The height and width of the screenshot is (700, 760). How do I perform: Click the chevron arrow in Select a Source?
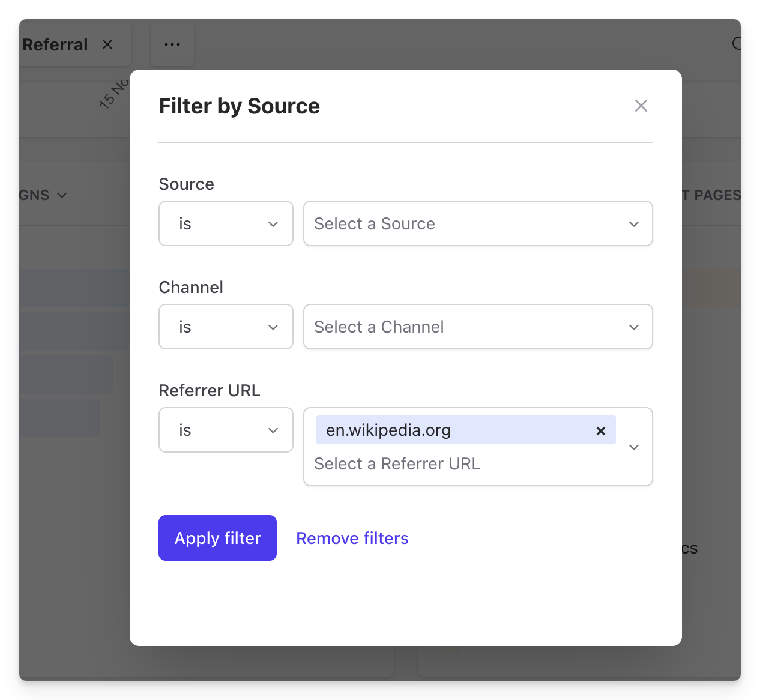[633, 224]
